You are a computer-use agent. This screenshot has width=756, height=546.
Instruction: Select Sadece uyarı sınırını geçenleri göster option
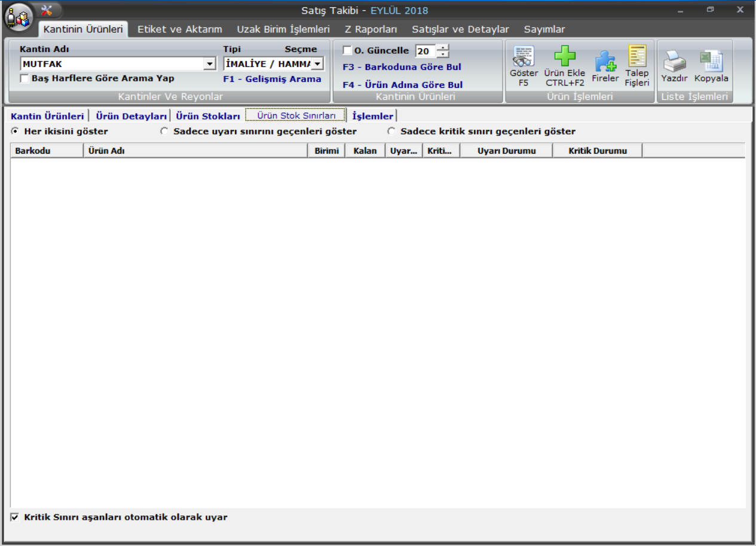(x=164, y=132)
